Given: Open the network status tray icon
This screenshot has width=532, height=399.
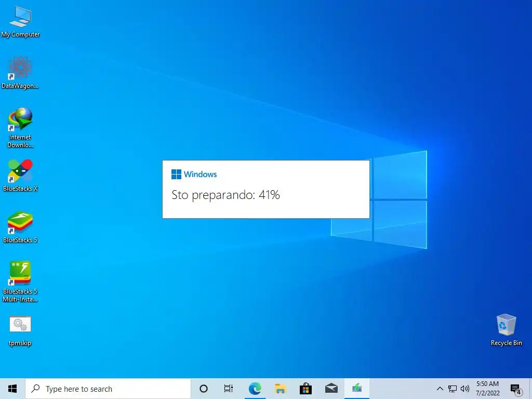Looking at the screenshot, I should click(453, 389).
